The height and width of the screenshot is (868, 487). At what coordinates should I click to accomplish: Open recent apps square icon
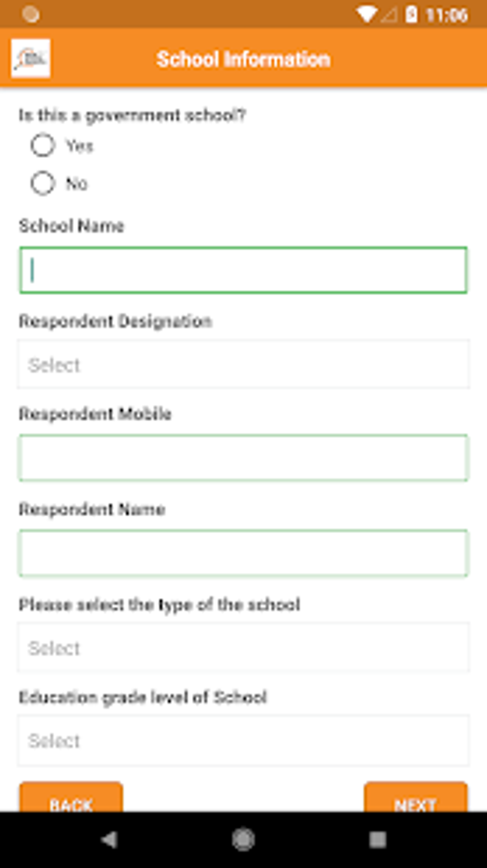tap(377, 839)
